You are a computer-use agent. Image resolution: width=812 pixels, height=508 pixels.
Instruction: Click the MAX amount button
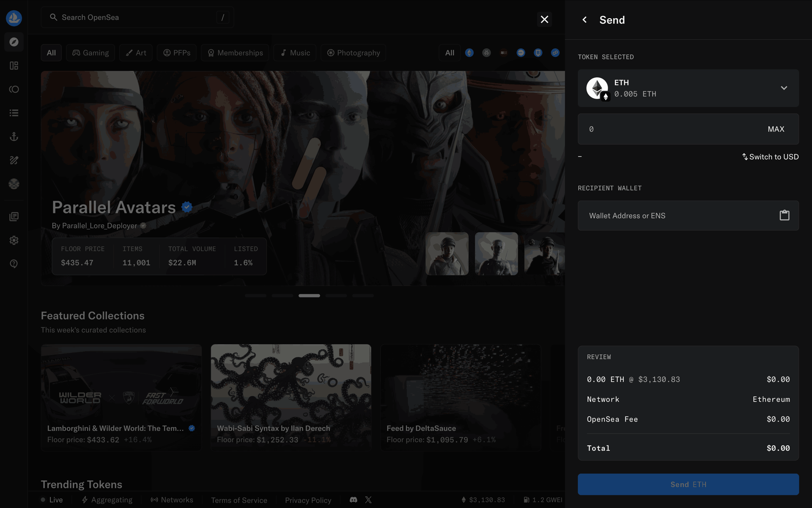[x=776, y=129]
